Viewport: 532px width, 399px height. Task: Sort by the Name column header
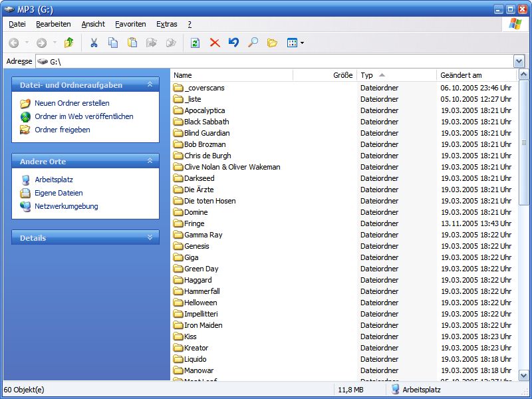tap(231, 75)
